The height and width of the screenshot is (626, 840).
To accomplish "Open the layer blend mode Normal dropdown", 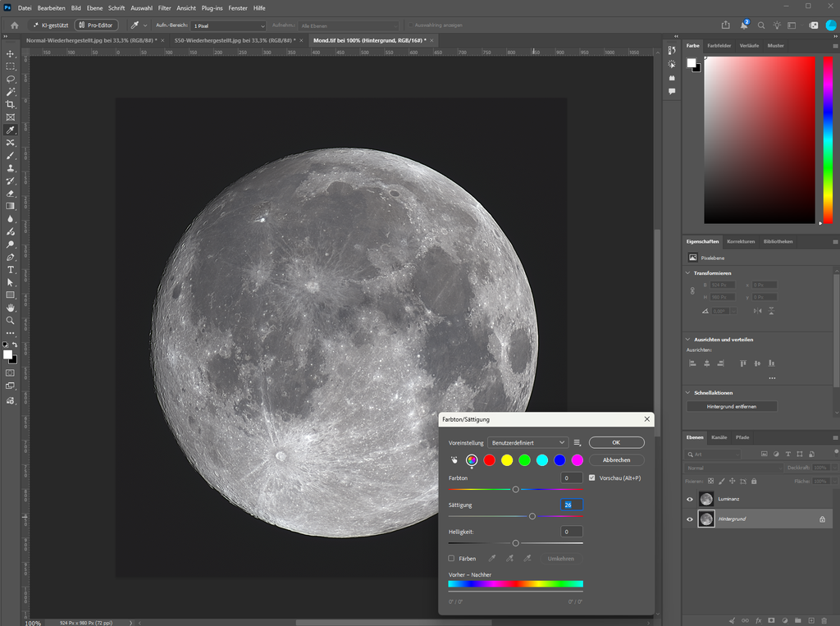I will tap(734, 468).
